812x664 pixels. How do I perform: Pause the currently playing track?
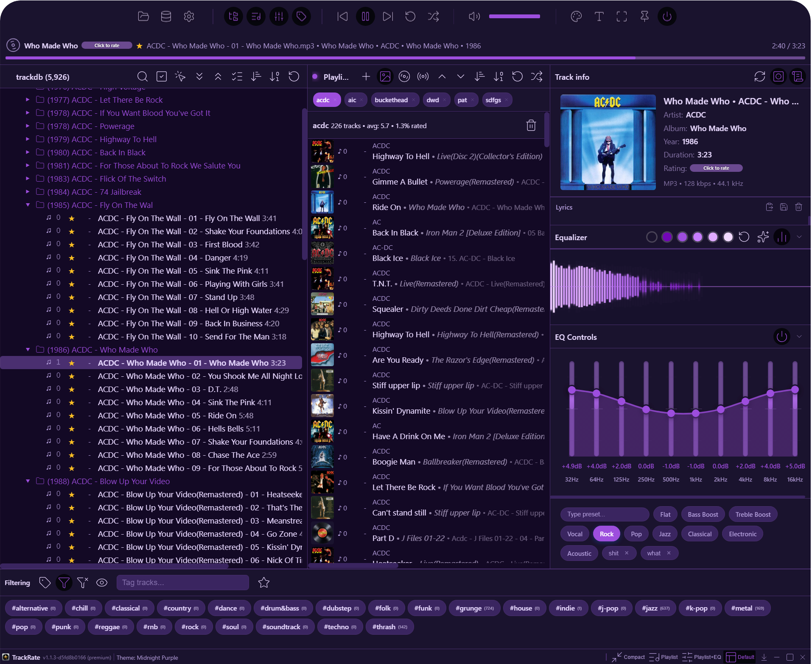[365, 16]
